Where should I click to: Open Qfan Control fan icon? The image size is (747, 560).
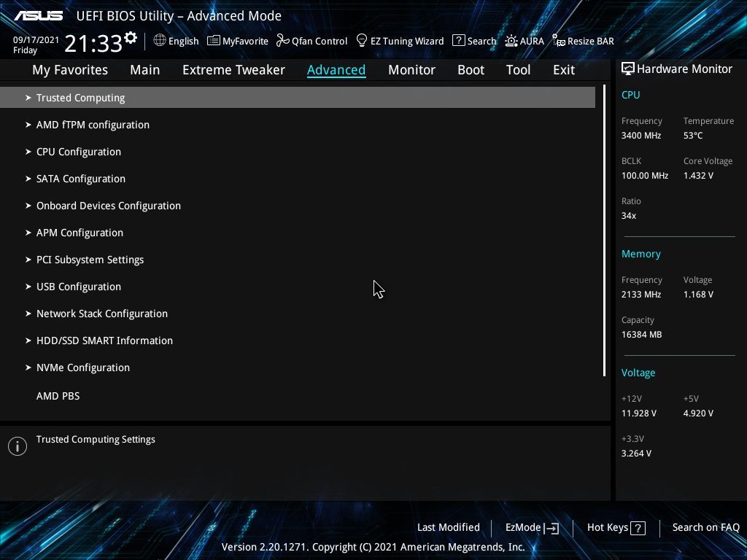[282, 41]
